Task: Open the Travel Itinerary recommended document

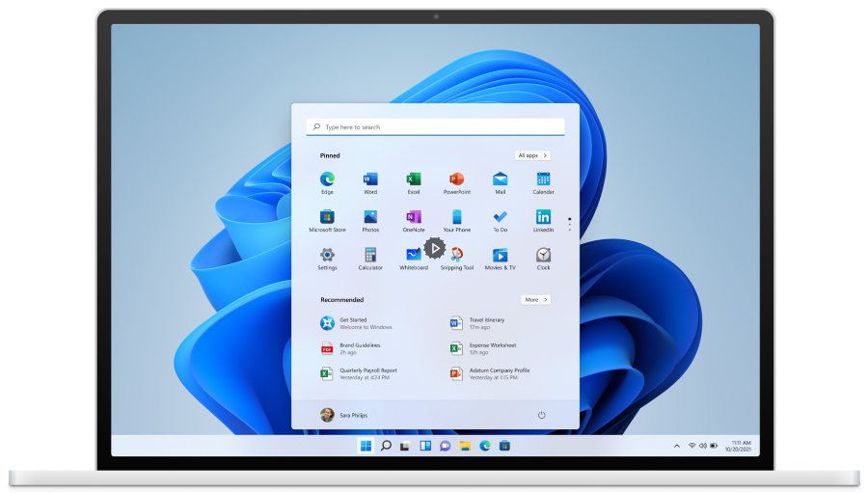Action: pos(487,323)
